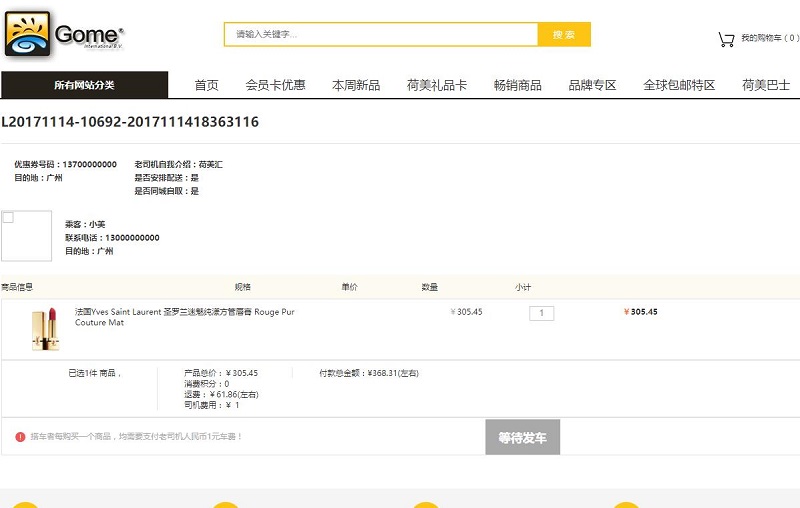Image resolution: width=800 pixels, height=508 pixels.
Task: Click the 商品信息 column header
Action: [x=17, y=287]
